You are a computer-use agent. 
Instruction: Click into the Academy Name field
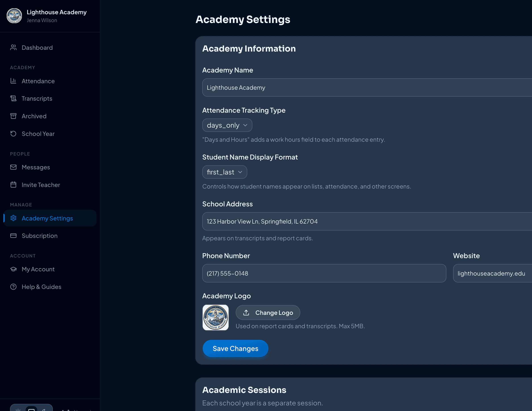(x=365, y=87)
